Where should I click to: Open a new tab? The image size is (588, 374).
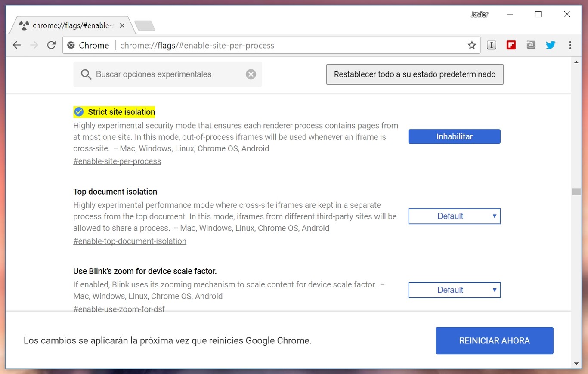[145, 26]
